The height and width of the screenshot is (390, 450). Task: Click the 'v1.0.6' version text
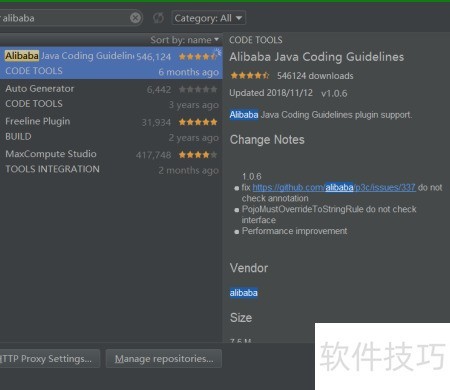pos(334,93)
